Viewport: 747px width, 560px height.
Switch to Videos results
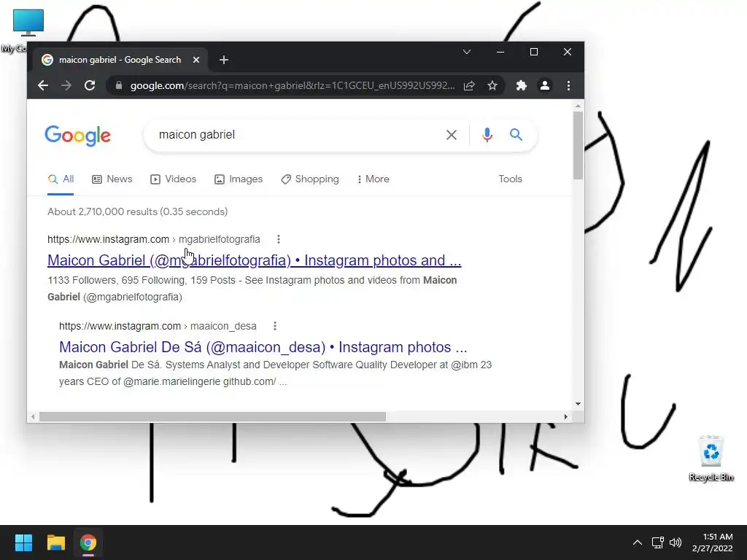click(x=174, y=179)
